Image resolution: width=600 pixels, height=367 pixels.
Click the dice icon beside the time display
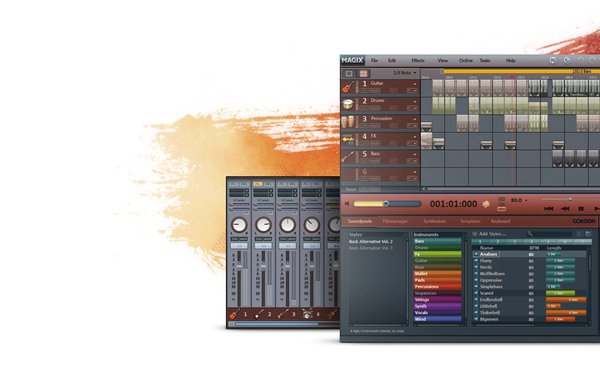click(486, 204)
